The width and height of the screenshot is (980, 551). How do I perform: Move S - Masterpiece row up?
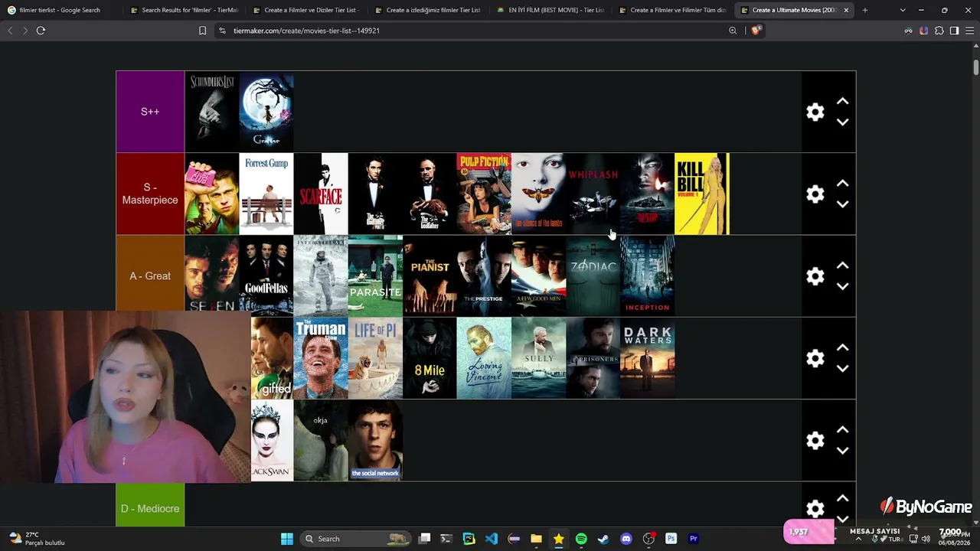point(842,183)
